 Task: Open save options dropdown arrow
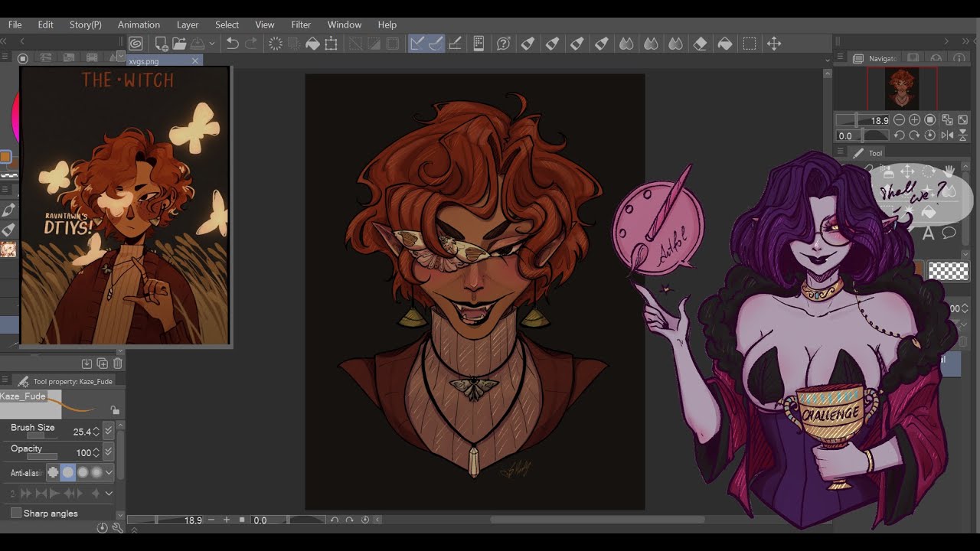(x=213, y=44)
